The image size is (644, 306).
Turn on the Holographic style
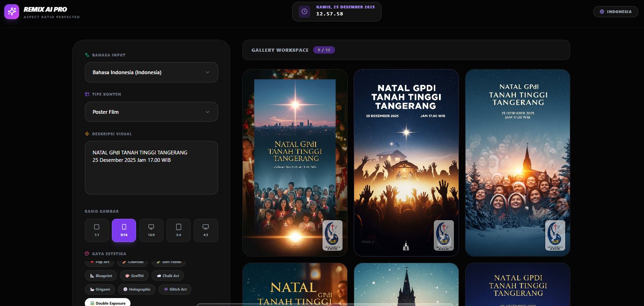click(x=137, y=289)
